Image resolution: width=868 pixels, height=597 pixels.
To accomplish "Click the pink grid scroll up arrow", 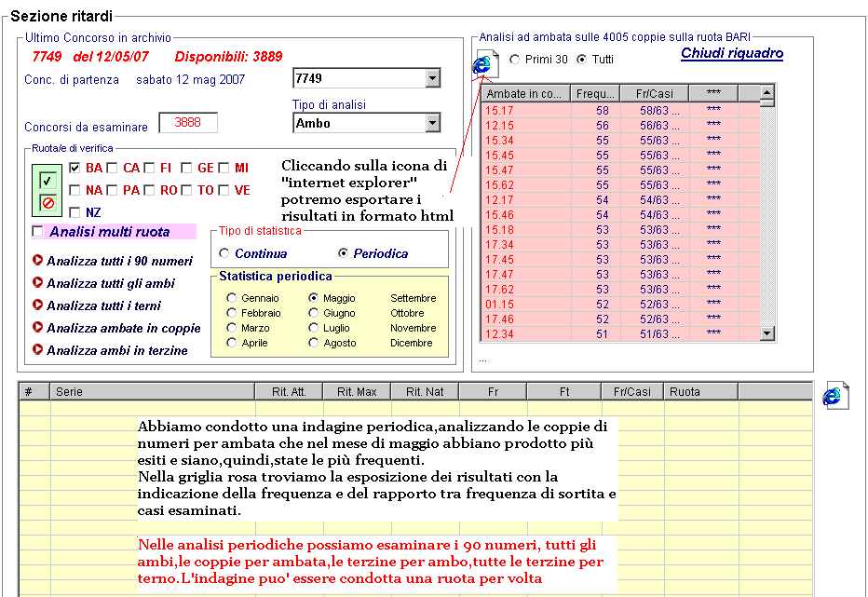I will pyautogui.click(x=766, y=92).
